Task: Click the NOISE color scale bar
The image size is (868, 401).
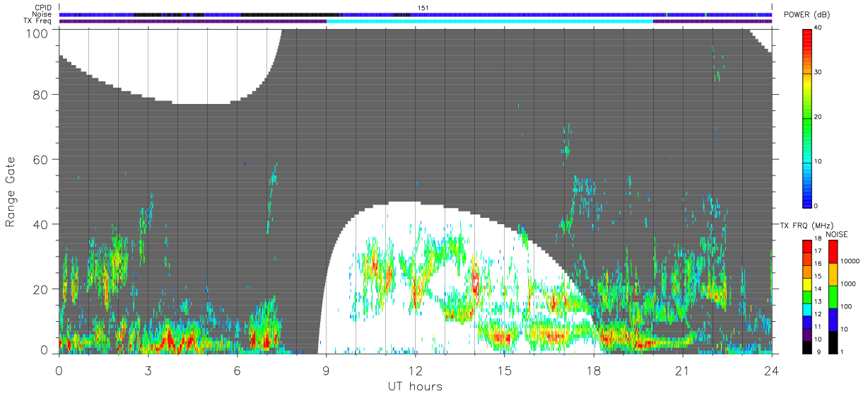Action: (x=832, y=296)
